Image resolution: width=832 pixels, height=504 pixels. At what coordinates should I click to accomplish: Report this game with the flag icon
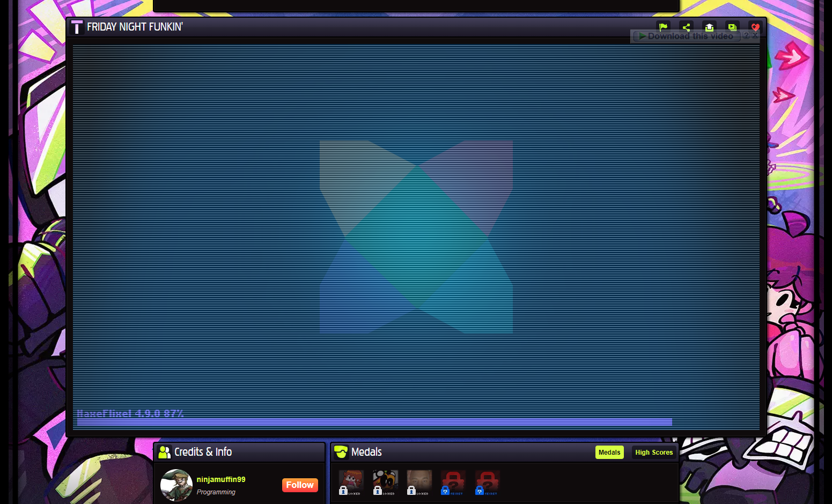tap(664, 27)
